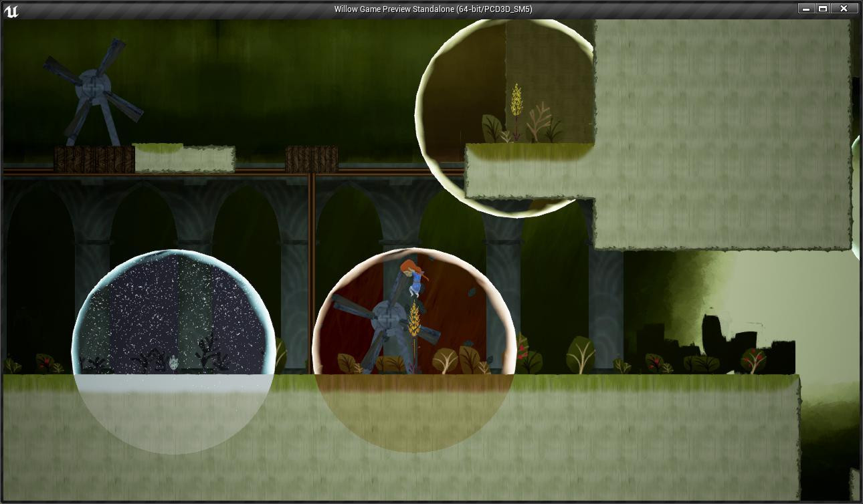Click the wooden crate beneath the windmill
863x504 pixels.
point(94,159)
